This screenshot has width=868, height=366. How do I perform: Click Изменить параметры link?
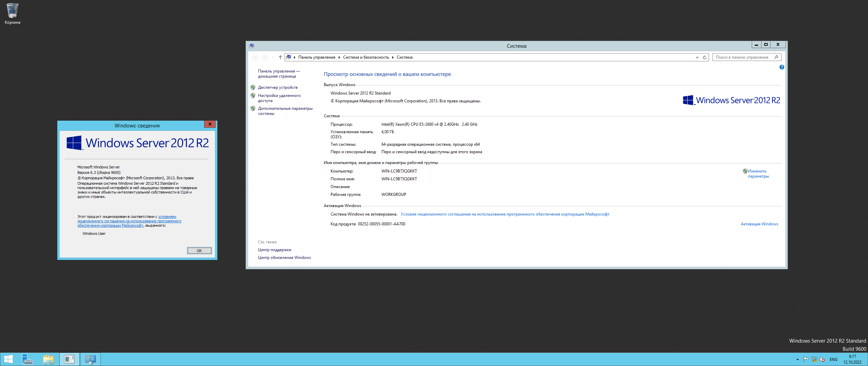click(x=758, y=174)
